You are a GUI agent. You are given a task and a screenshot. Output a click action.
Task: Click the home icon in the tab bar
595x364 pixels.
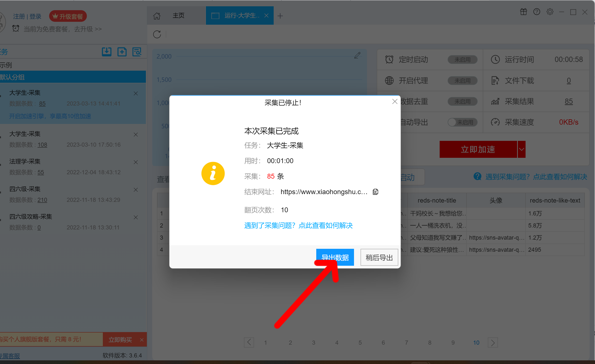(x=157, y=16)
